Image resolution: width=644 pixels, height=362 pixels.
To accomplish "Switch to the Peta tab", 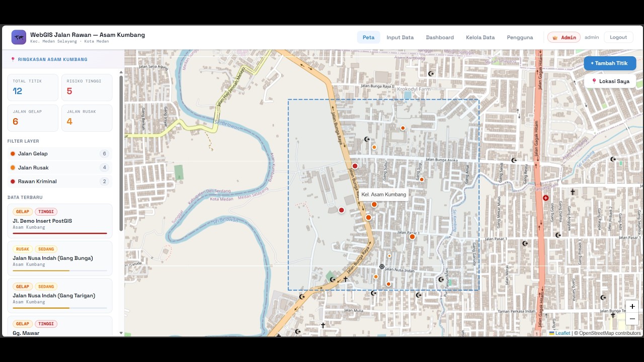I will (368, 37).
